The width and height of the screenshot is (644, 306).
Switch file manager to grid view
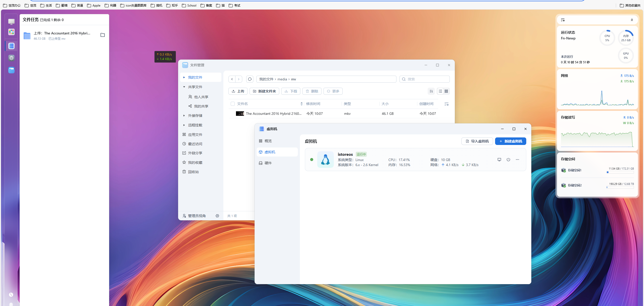coord(446,91)
